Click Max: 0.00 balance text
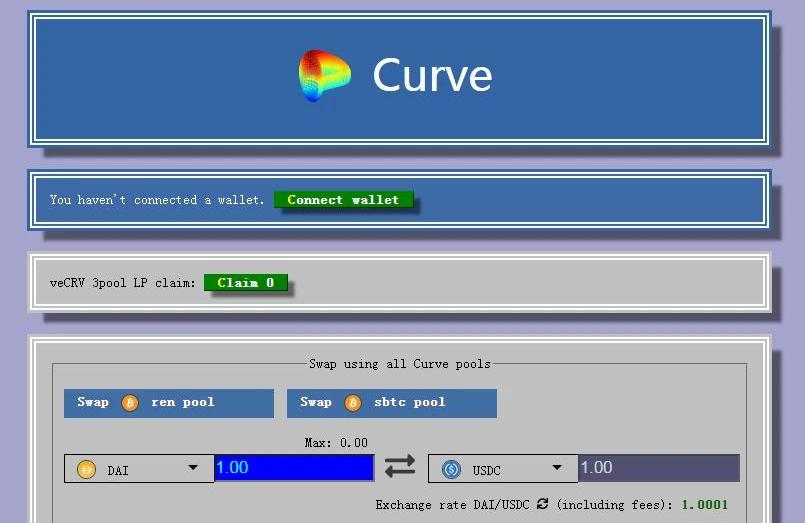Viewport: 805px width, 523px height. tap(336, 442)
